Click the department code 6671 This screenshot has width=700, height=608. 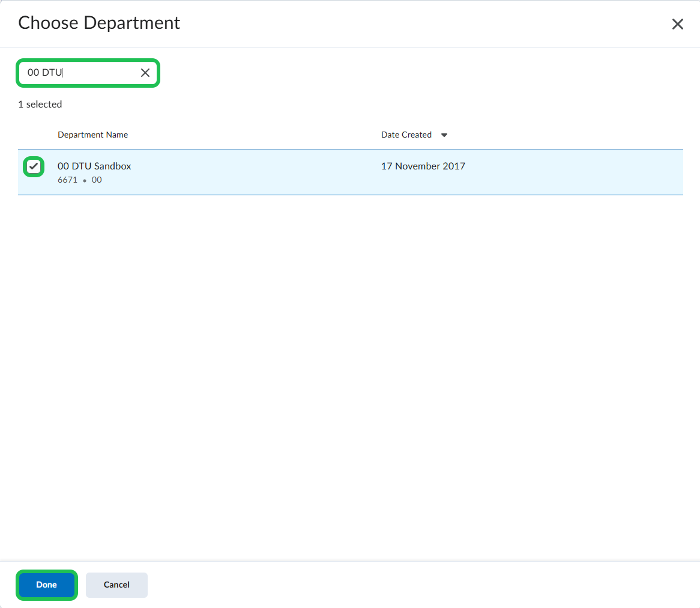pos(67,180)
